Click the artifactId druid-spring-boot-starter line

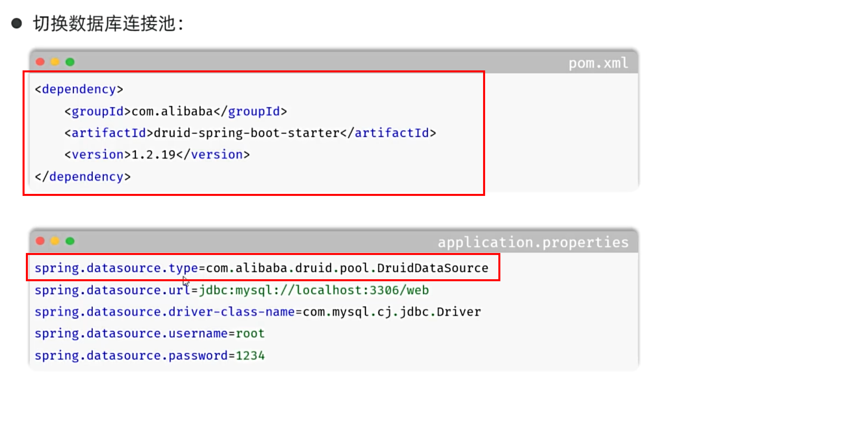[x=250, y=133]
